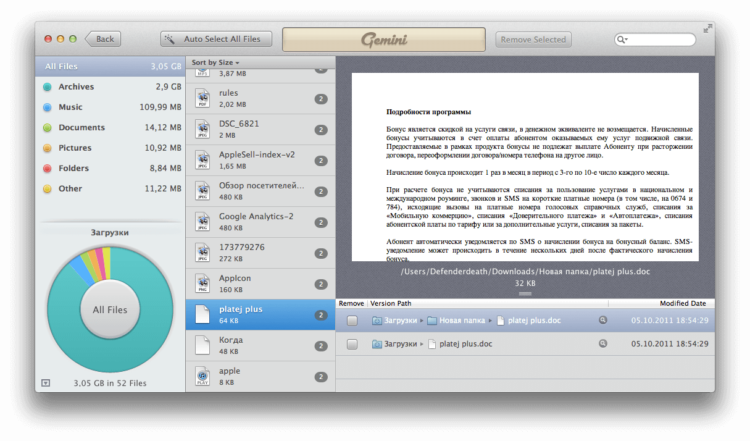Click the date of the Новая папка copy

pos(670,320)
